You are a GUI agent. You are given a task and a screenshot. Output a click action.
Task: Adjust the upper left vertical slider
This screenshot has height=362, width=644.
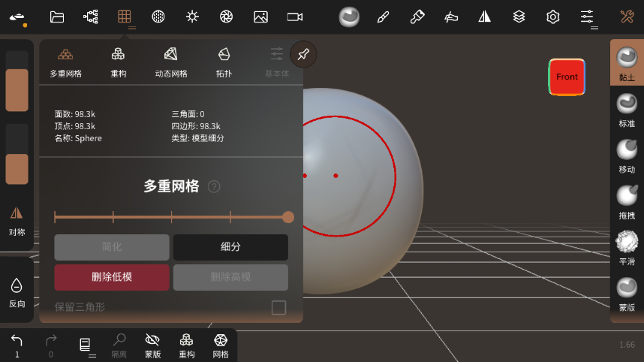click(17, 81)
